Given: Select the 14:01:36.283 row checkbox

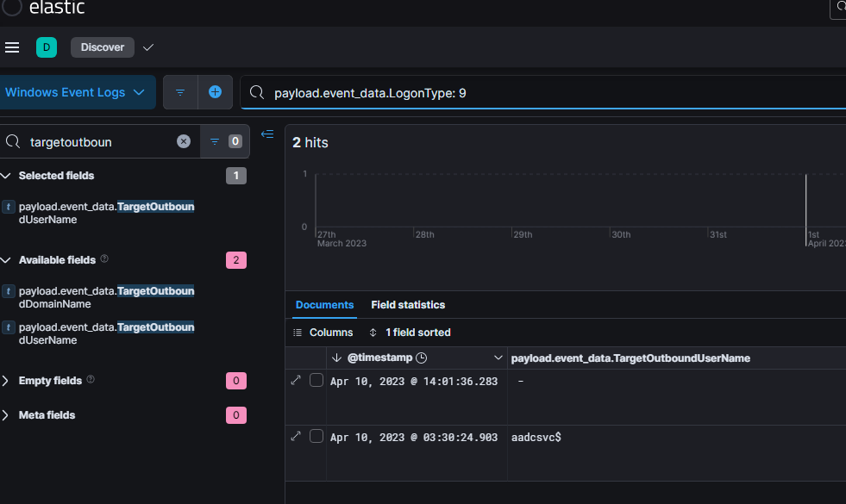Looking at the screenshot, I should (316, 381).
